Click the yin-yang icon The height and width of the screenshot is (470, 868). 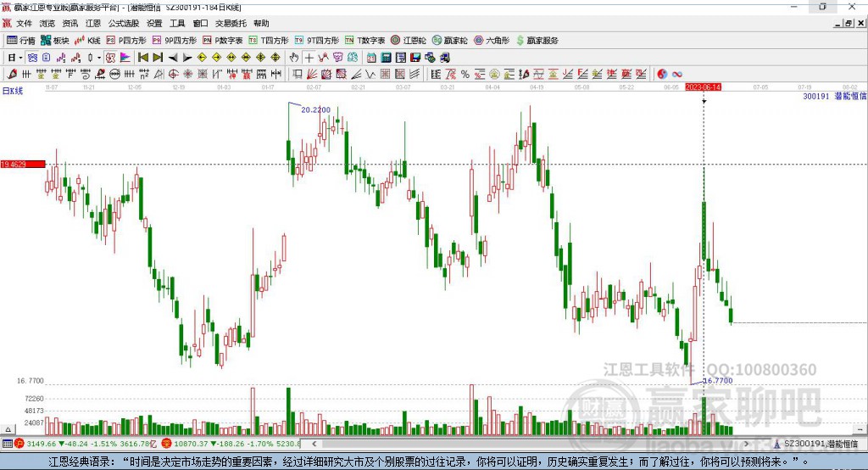point(662,75)
